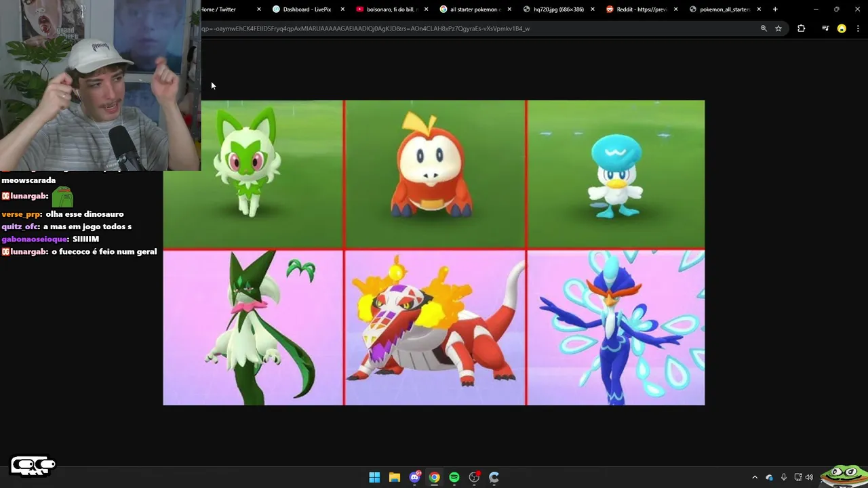Viewport: 868px width, 488px height.
Task: Open Discord from the taskbar
Action: 414,477
